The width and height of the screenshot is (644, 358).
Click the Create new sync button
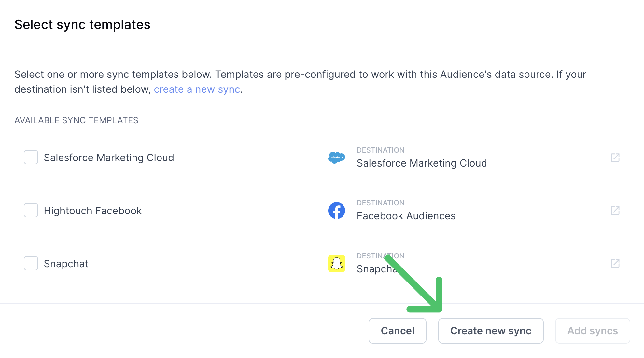491,331
